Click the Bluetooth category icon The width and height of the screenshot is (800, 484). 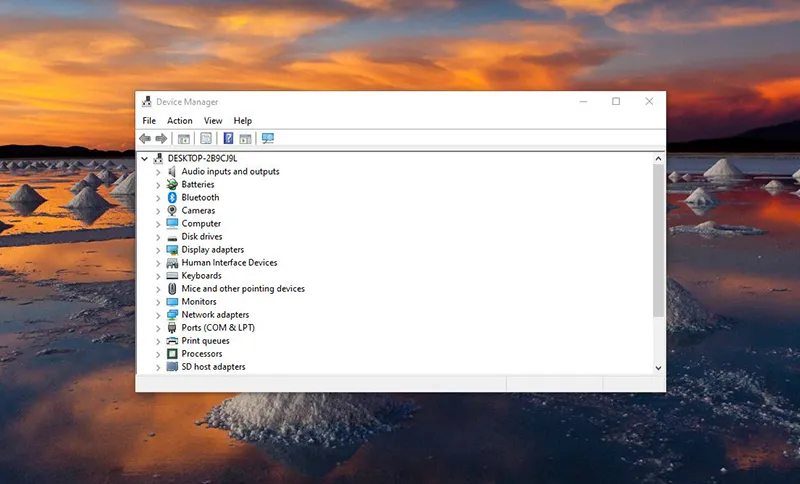pos(172,197)
